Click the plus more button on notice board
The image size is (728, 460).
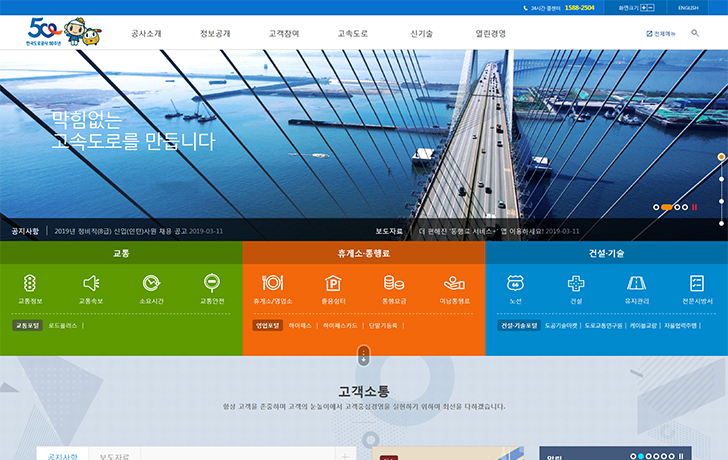pos(345,455)
